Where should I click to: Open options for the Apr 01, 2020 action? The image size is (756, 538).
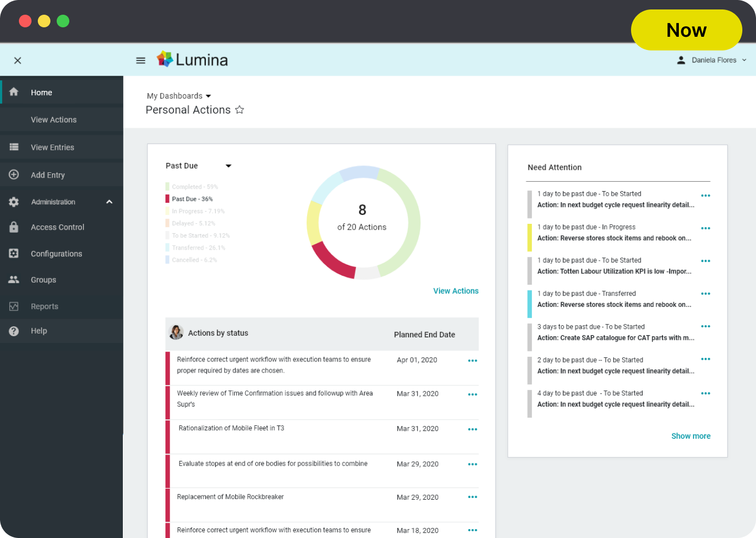(x=472, y=360)
